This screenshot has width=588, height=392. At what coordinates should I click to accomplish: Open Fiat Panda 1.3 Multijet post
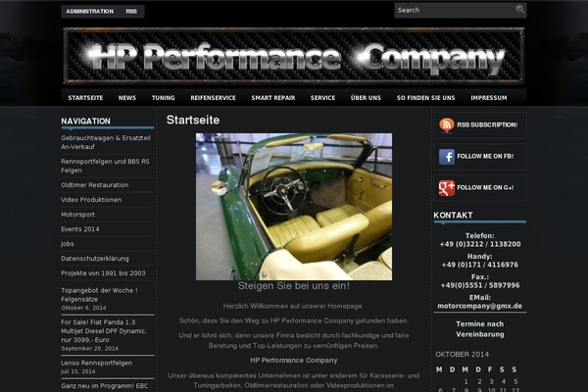point(104,331)
